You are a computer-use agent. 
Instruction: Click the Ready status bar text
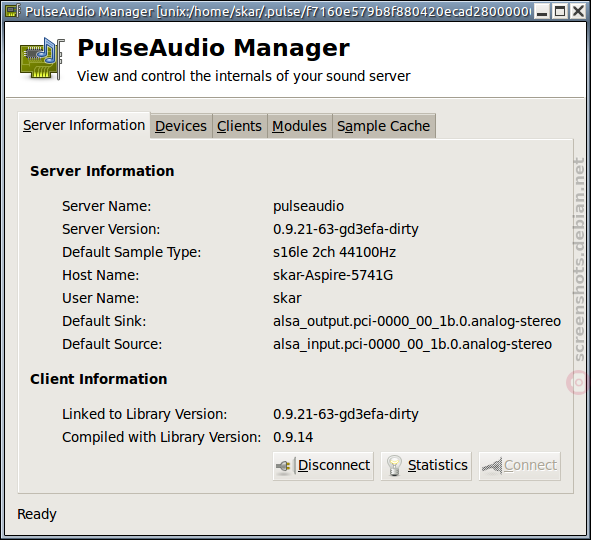tap(37, 514)
